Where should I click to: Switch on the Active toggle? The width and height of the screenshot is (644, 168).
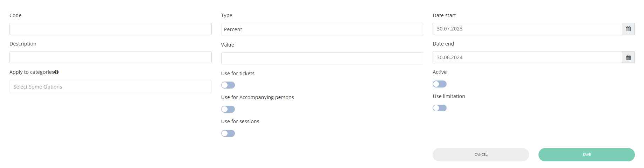pyautogui.click(x=439, y=84)
